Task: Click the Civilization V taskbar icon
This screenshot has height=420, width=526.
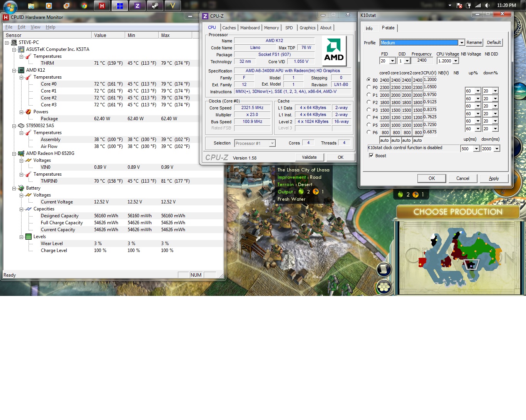Action: (x=173, y=6)
